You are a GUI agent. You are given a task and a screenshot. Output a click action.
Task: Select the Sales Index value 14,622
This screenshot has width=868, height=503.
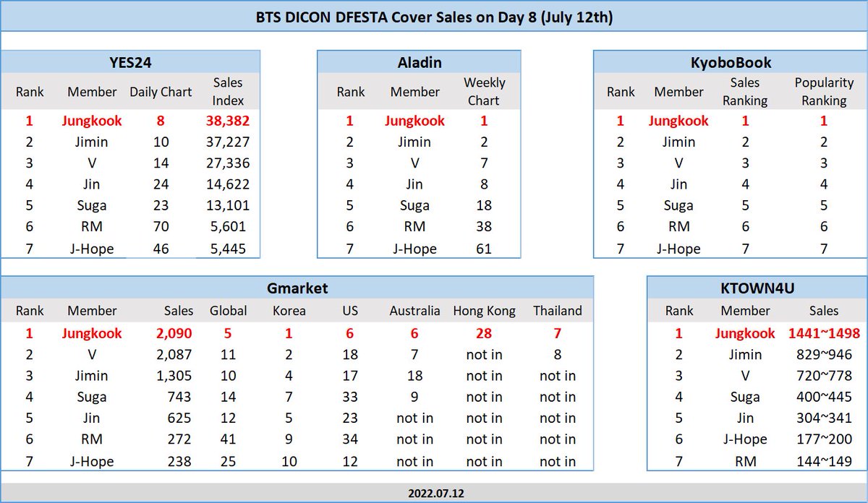(227, 185)
